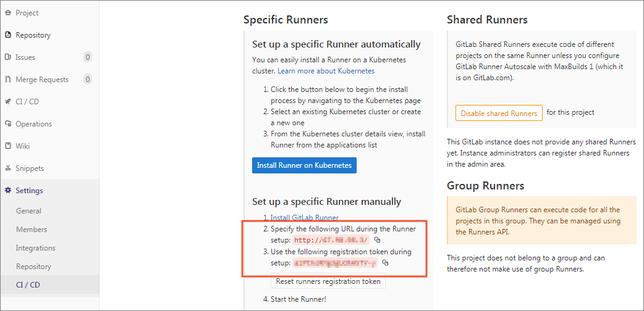The width and height of the screenshot is (644, 311).
Task: Click the Merge Requests icon
Action: tap(7, 80)
